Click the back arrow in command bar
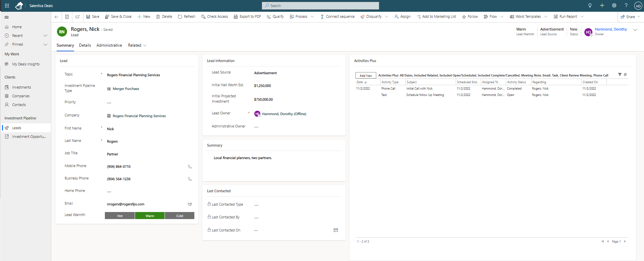The width and height of the screenshot is (644, 261). tap(56, 17)
